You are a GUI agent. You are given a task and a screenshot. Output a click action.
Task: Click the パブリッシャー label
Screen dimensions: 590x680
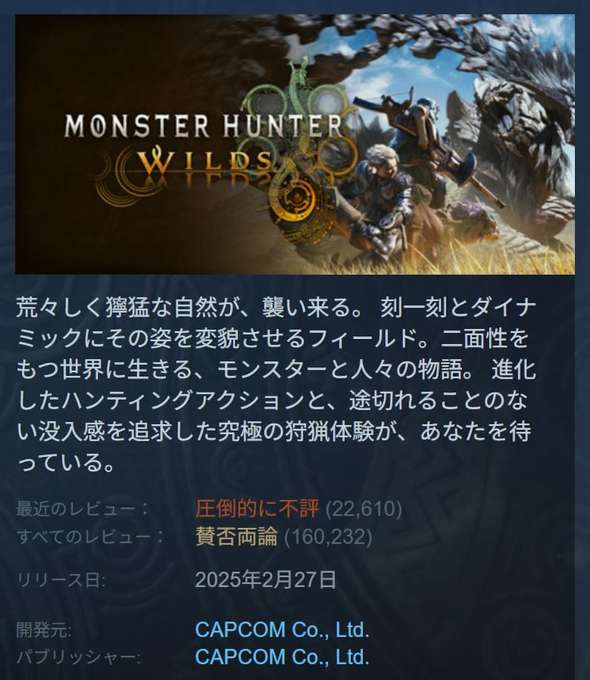pos(79,657)
